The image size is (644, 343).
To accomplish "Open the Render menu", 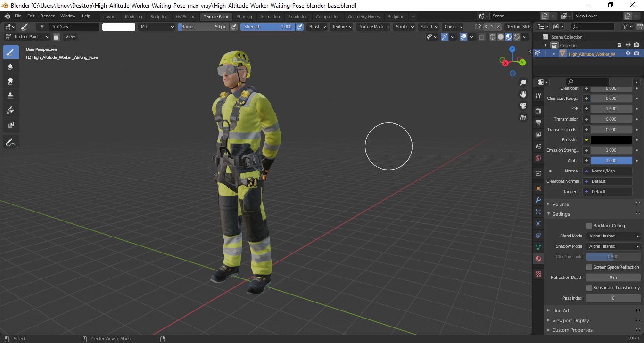I will coord(47,16).
